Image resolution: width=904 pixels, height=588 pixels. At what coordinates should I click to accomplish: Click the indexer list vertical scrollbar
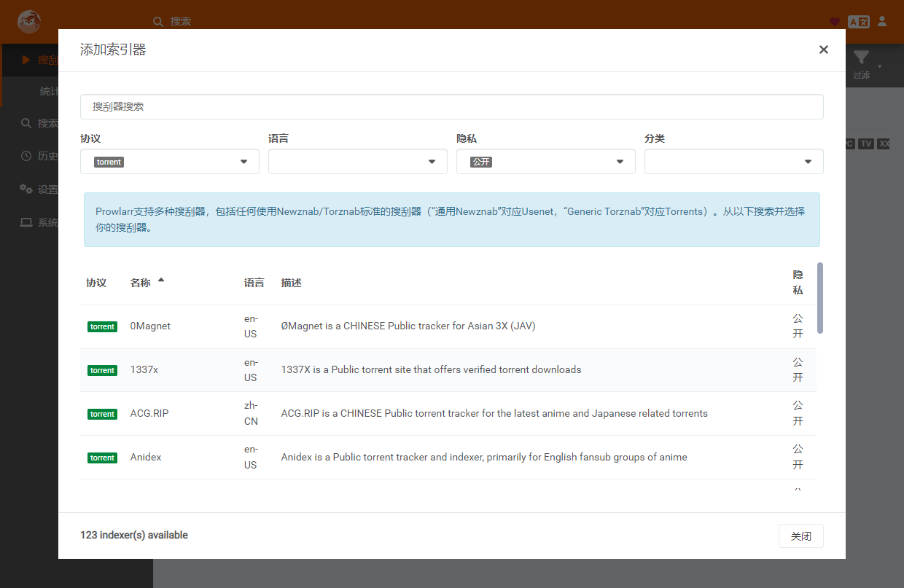tap(820, 298)
